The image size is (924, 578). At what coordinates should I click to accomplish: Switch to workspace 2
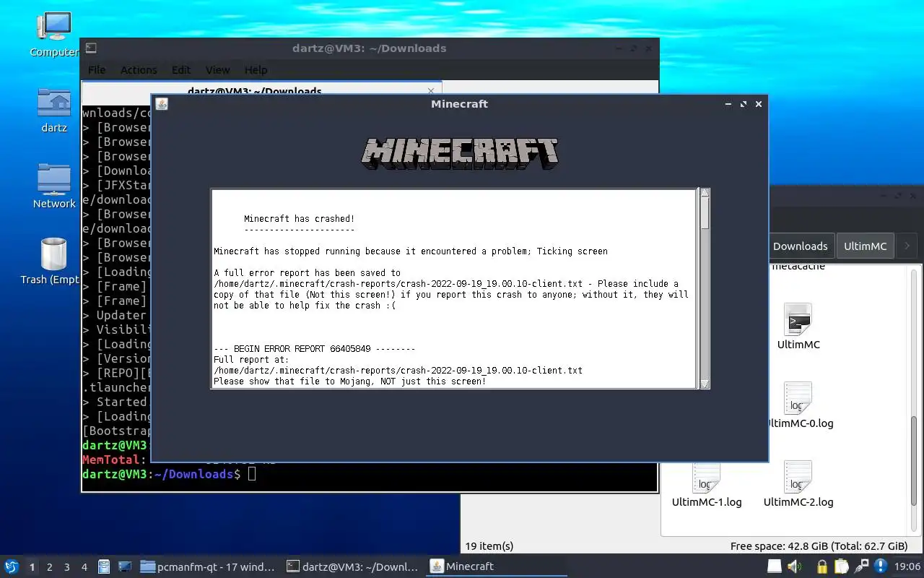point(50,567)
